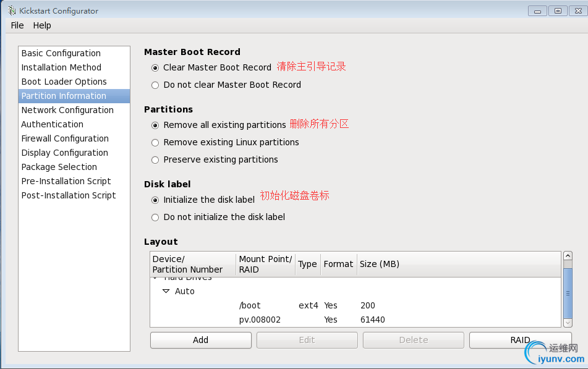The height and width of the screenshot is (369, 588).
Task: Open the Help menu
Action: click(x=42, y=25)
